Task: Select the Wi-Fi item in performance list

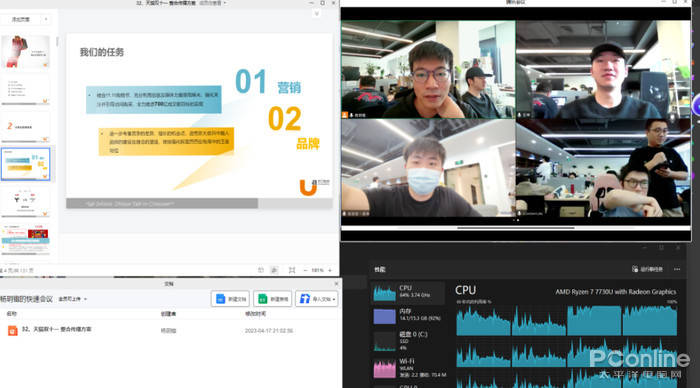Action: coord(408,368)
